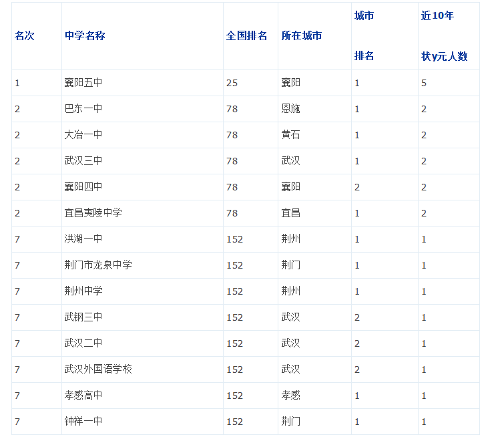Select the school name 武汉外国语学校
The image size is (504, 443).
click(x=98, y=370)
